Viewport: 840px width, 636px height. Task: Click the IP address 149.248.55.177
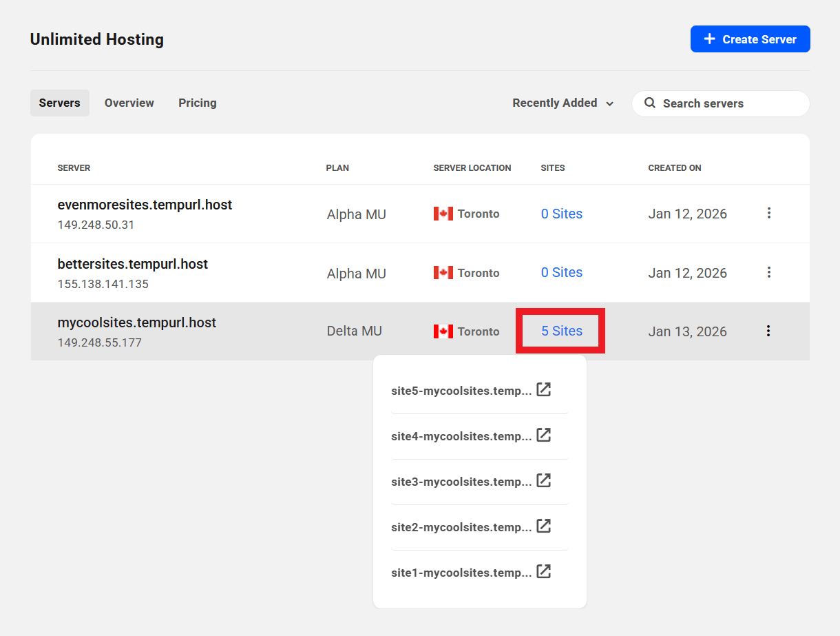tap(100, 342)
